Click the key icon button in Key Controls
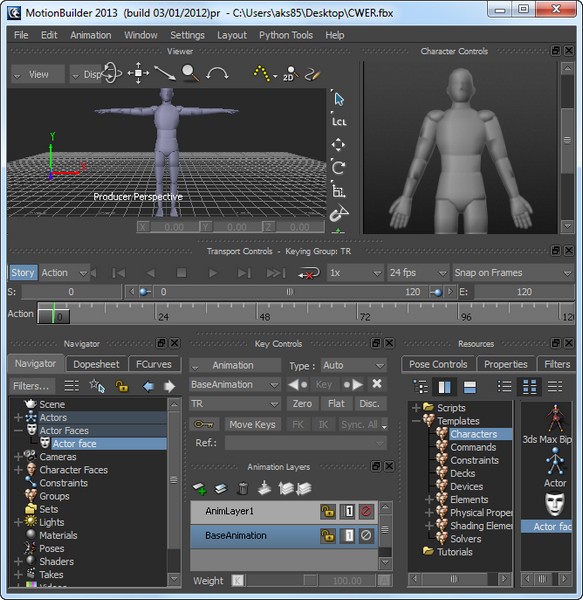The image size is (583, 600). coord(204,424)
